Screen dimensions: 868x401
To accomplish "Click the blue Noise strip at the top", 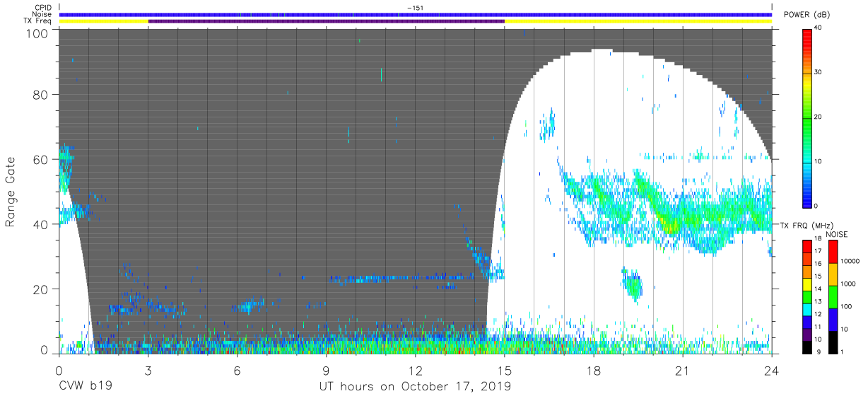I will coord(416,14).
